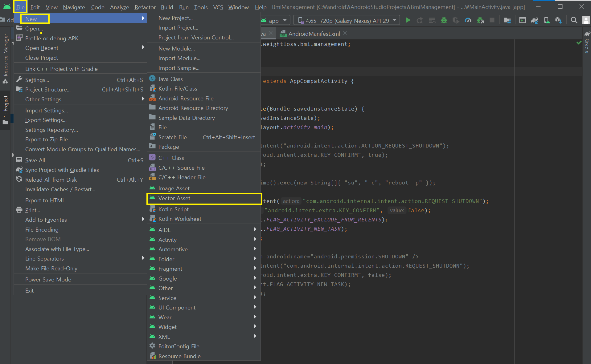Click the Search Everywhere magnifier icon
Image resolution: width=591 pixels, height=364 pixels.
coord(574,20)
